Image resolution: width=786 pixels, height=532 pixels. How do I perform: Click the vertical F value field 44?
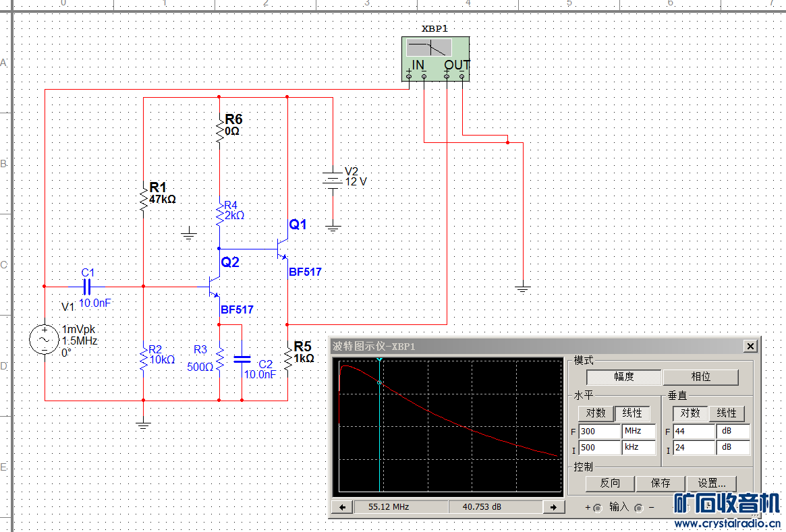[x=694, y=432]
